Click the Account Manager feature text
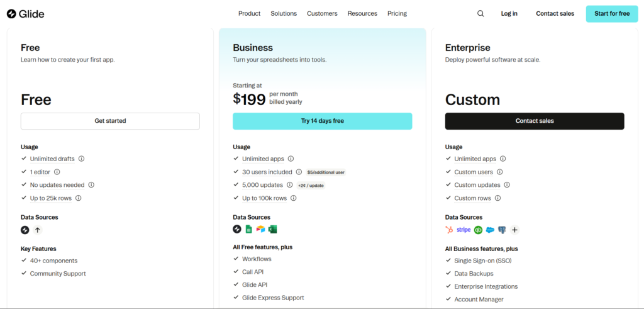Screen dimensions: 644x309 click(479, 300)
